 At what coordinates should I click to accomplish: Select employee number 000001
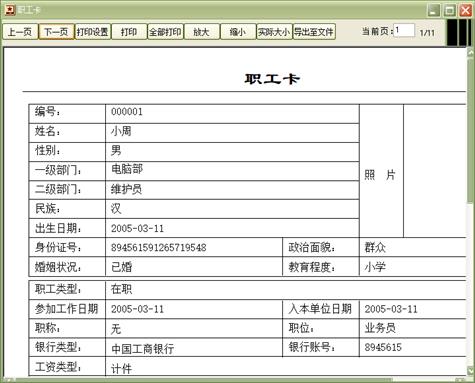pyautogui.click(x=127, y=112)
